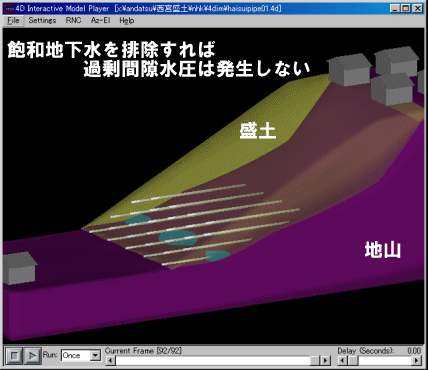
Task: Open the Az-El menu
Action: click(x=100, y=21)
